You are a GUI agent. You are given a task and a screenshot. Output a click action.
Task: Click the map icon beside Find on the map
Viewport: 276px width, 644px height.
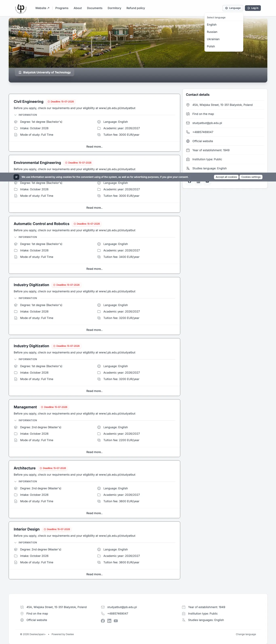click(188, 114)
